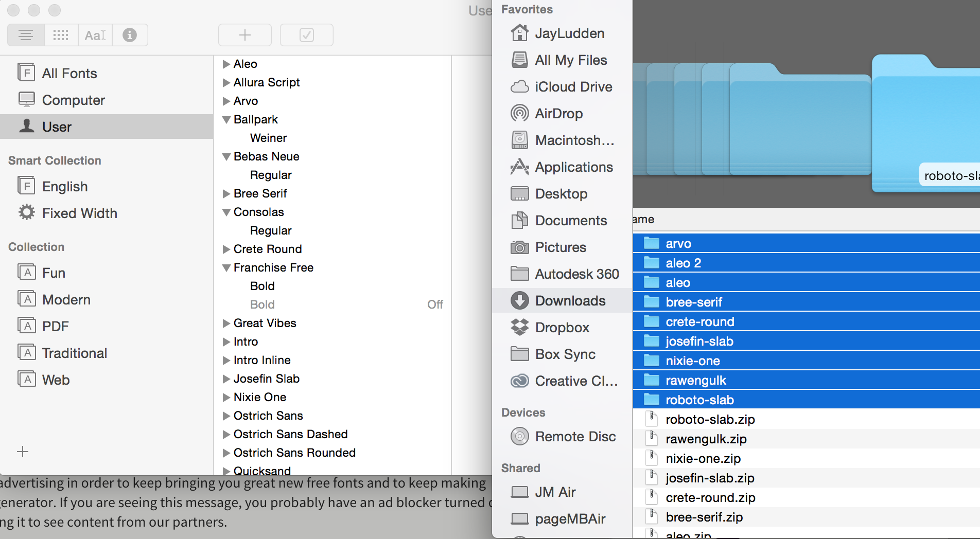Screen dimensions: 980x539
Task: Select the Ostrich Sans Dashed family
Action: click(x=332, y=434)
